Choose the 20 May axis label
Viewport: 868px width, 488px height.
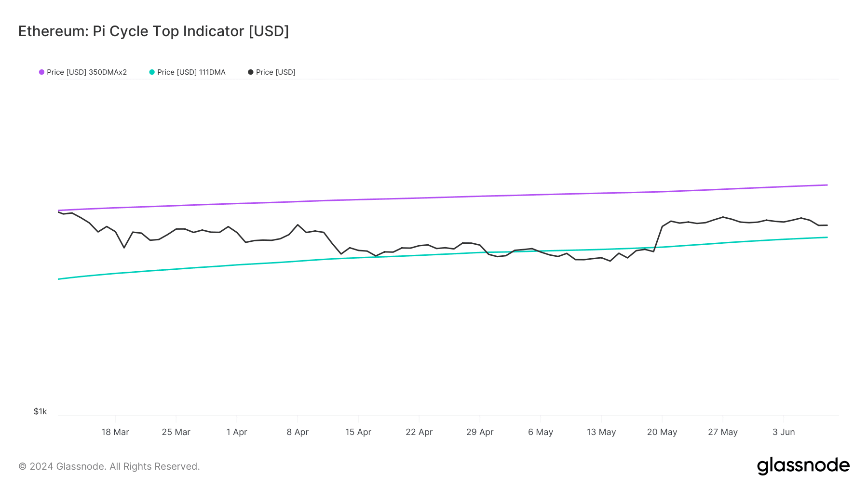pos(662,432)
